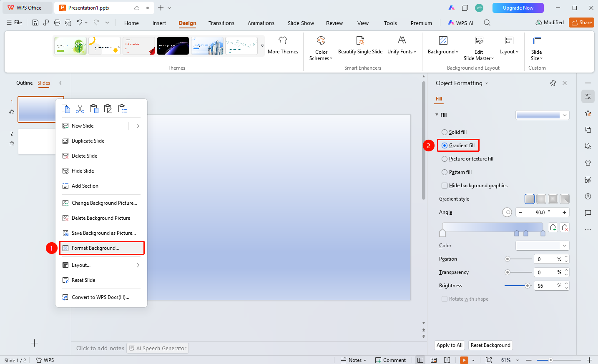Open the Color dropdown in gradient settings
This screenshot has width=598, height=364.
click(542, 246)
